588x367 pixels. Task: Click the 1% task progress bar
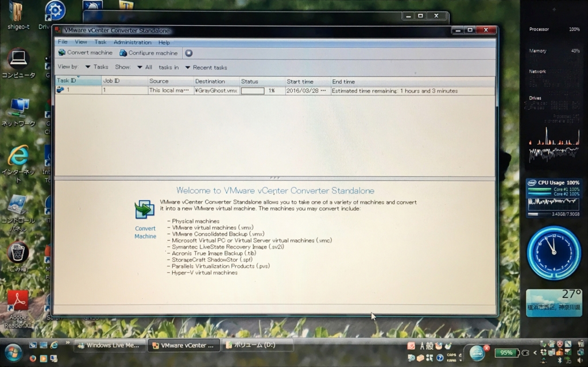tap(253, 91)
